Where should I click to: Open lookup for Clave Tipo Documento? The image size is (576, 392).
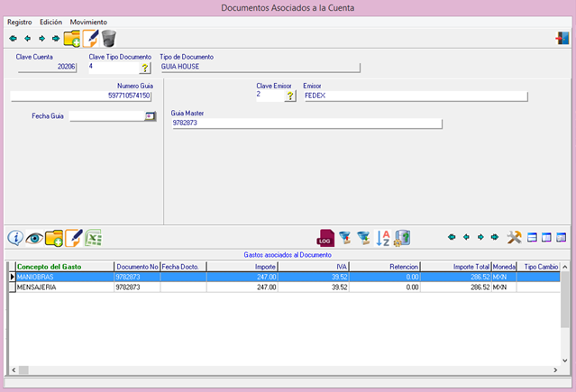[145, 68]
